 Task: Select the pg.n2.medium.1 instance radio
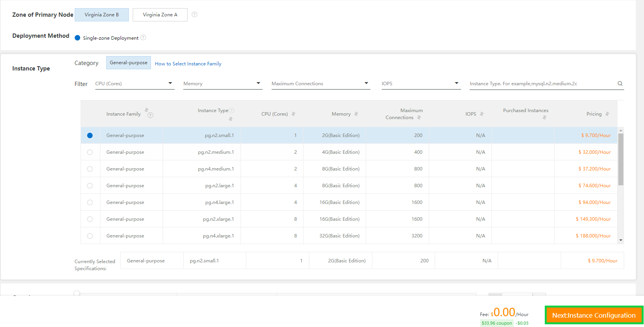90,152
